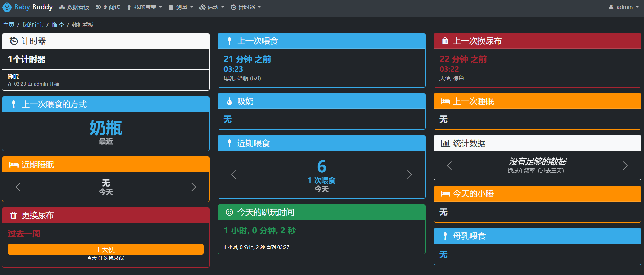
Task: Click the smiley icon in 今天的趴玩时间 header
Action: pos(229,212)
